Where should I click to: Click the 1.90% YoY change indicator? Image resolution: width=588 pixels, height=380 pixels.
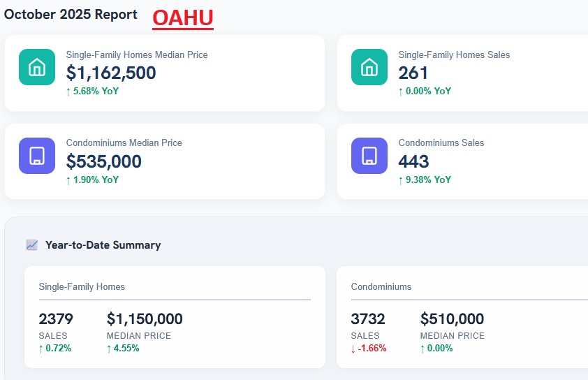point(92,180)
